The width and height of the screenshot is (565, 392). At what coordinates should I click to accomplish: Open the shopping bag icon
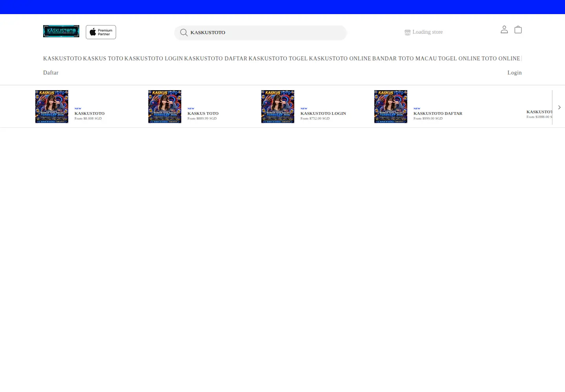click(x=518, y=29)
